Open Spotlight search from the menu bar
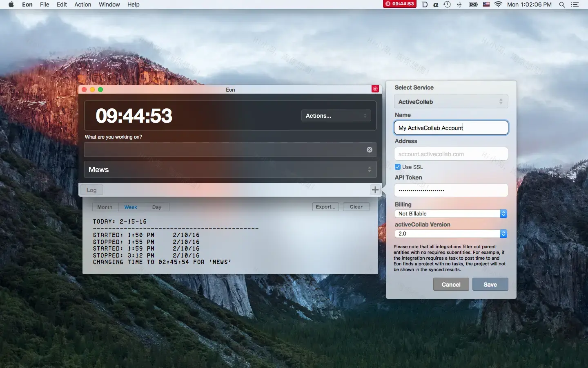The image size is (588, 368). 562,4
